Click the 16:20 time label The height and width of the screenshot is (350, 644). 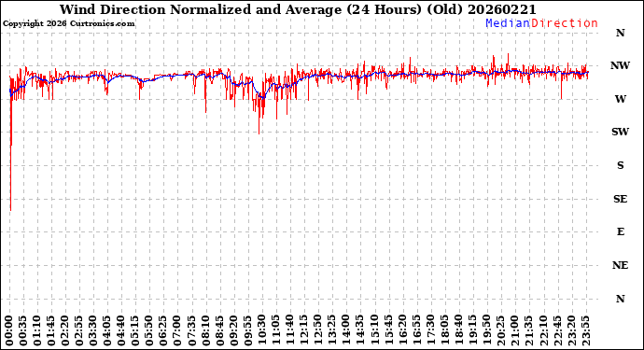[x=402, y=330]
